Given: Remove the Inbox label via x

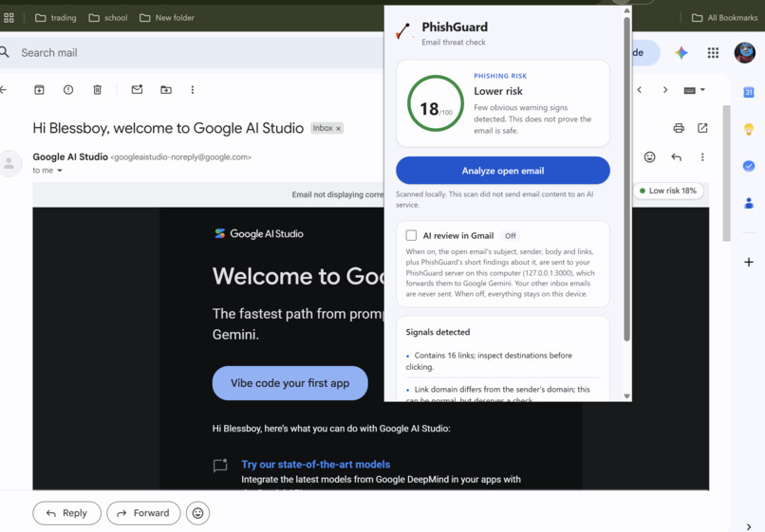Looking at the screenshot, I should coord(338,128).
